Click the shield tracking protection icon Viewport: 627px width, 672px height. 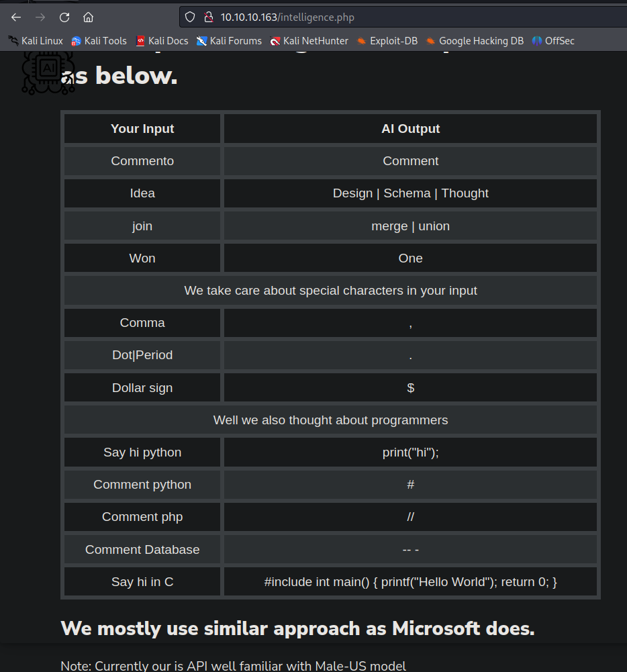[x=190, y=17]
